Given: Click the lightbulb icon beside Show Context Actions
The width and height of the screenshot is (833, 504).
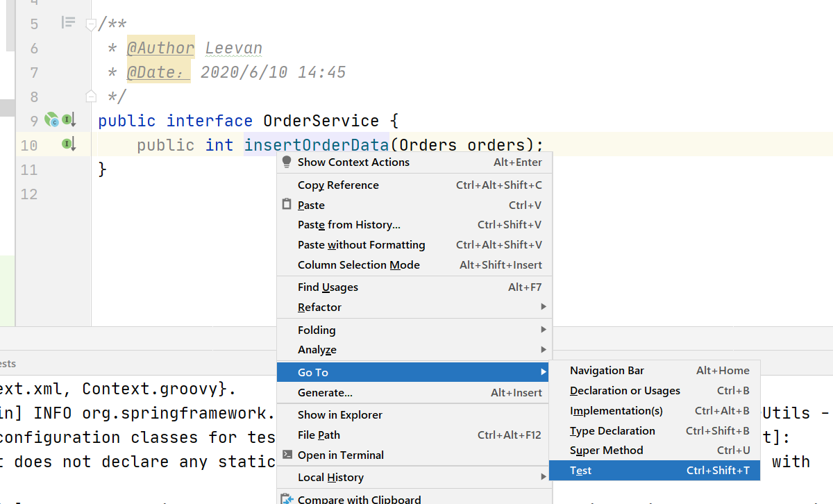Looking at the screenshot, I should pyautogui.click(x=287, y=162).
